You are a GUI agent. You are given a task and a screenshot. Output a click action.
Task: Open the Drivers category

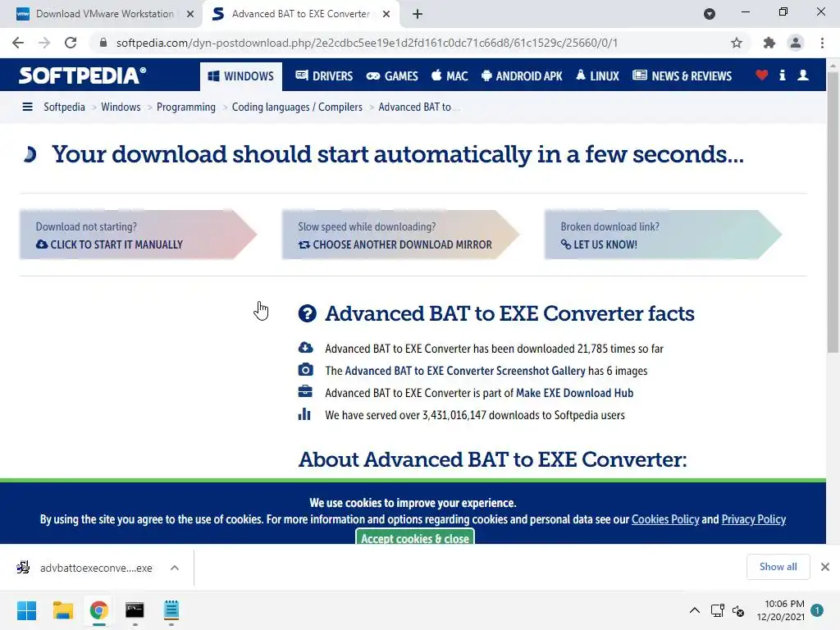coord(324,76)
